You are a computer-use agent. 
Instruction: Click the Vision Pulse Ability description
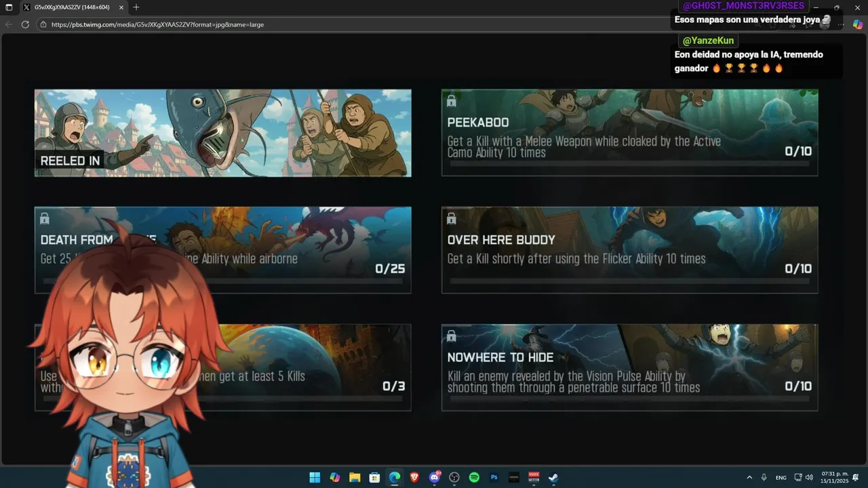click(574, 382)
